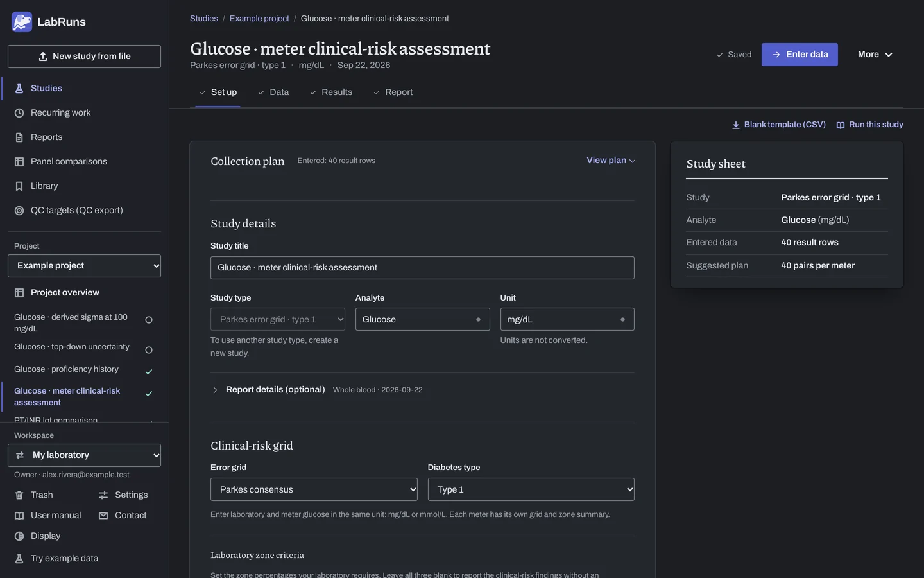The image size is (924, 578).
Task: Click the dot icon in Unit field
Action: coord(622,320)
